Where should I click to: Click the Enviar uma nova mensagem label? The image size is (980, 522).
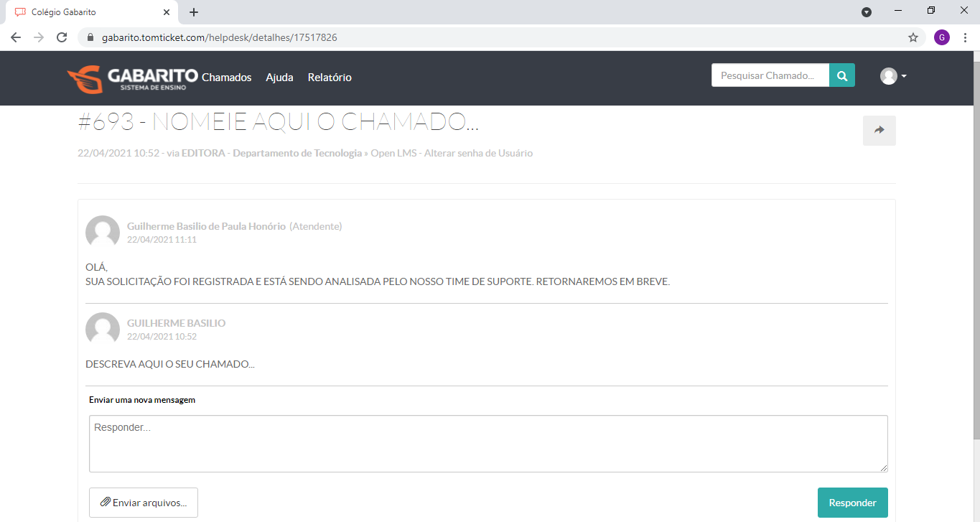[142, 400]
